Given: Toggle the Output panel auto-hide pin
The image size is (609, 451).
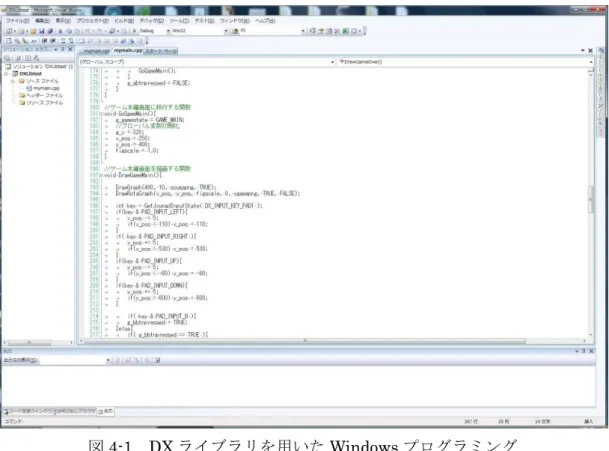Looking at the screenshot, I should [x=584, y=351].
